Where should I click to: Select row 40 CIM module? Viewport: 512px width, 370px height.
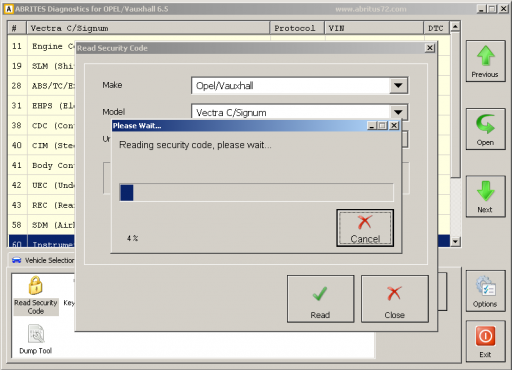coord(42,145)
